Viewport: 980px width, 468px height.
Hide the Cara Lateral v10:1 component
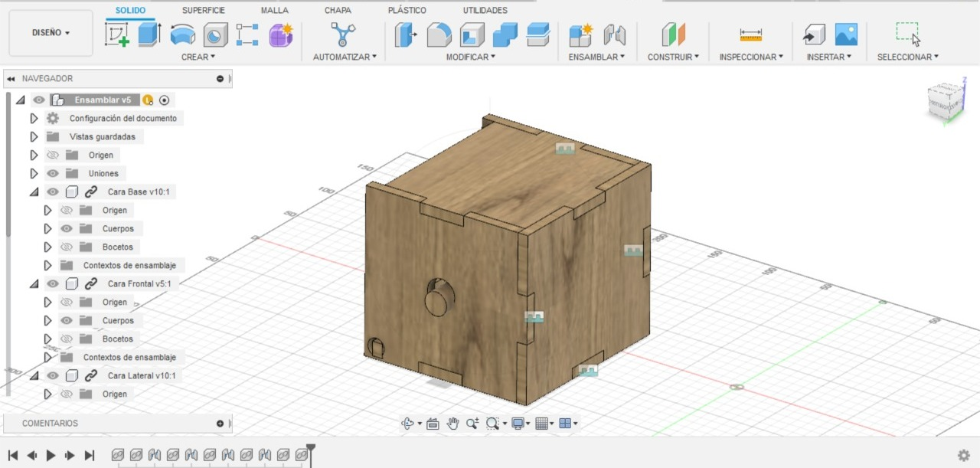tap(53, 375)
